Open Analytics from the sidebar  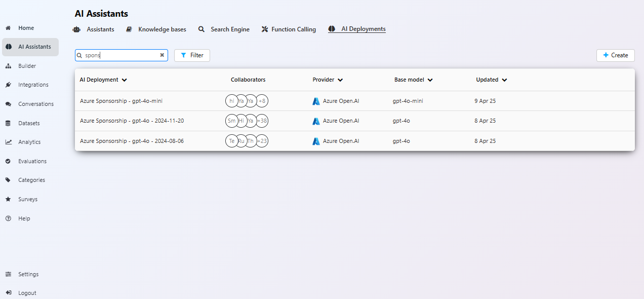[x=29, y=142]
